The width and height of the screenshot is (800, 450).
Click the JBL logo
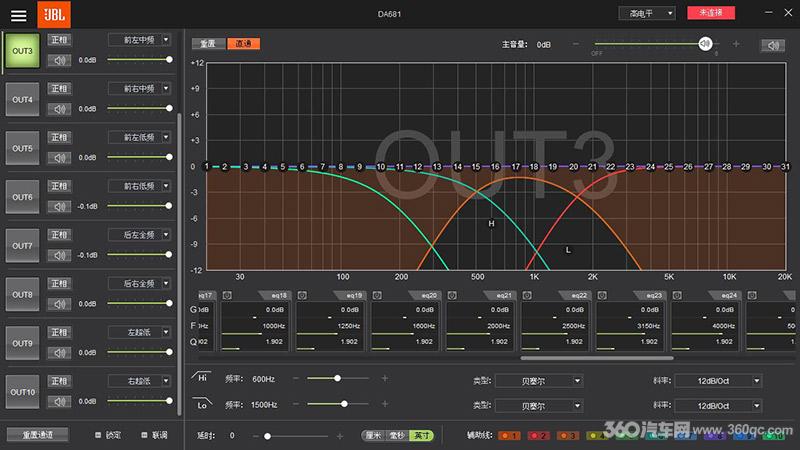pyautogui.click(x=54, y=14)
